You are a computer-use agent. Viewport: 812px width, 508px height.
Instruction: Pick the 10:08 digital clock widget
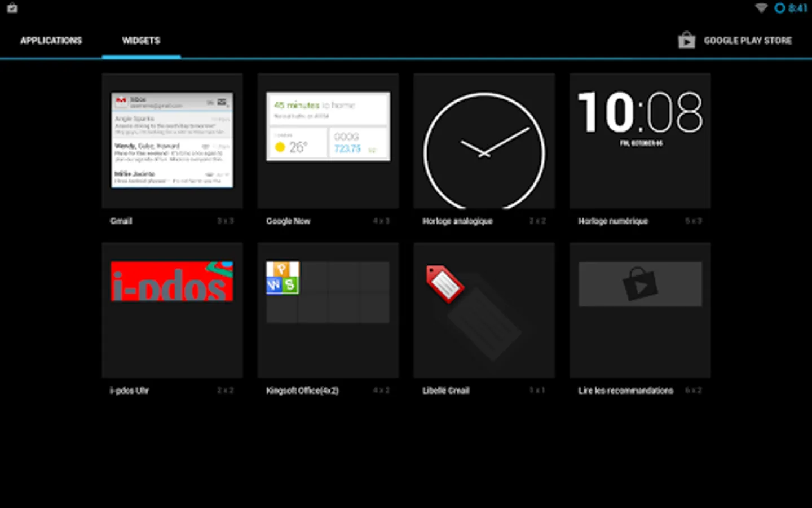click(x=640, y=119)
